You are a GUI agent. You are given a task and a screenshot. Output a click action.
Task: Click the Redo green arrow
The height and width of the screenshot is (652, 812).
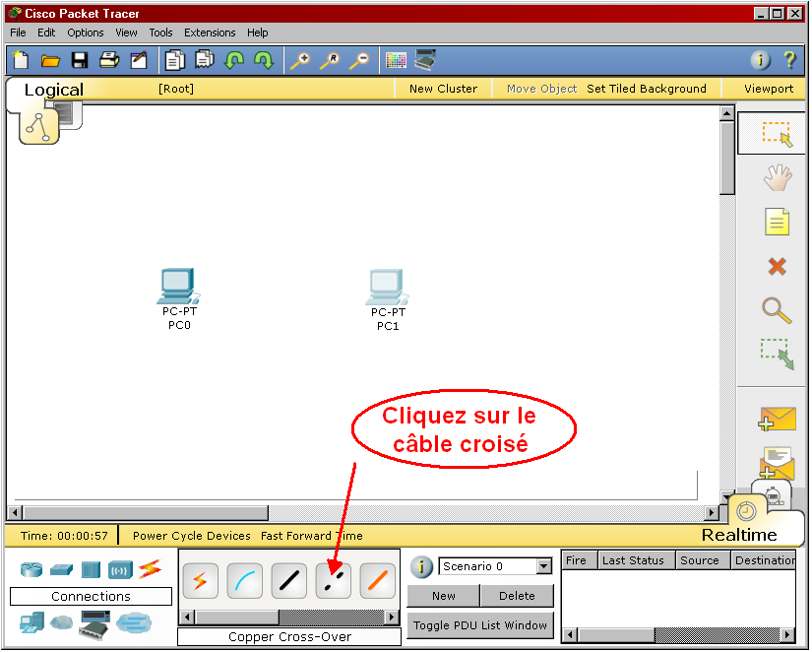(264, 60)
